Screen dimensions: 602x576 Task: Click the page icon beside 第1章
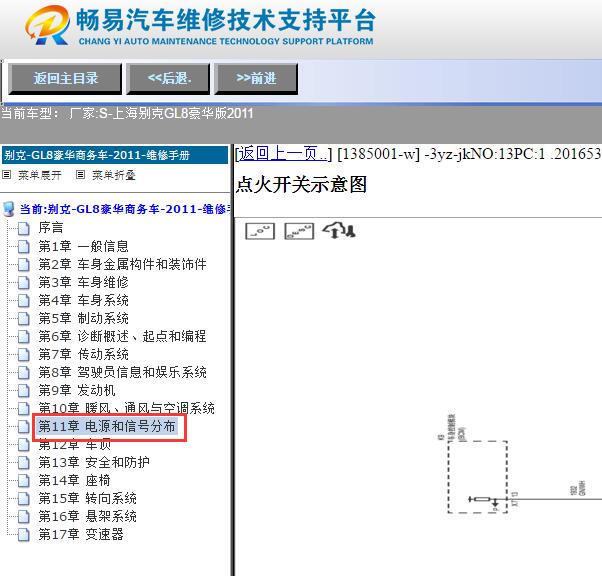pos(24,247)
